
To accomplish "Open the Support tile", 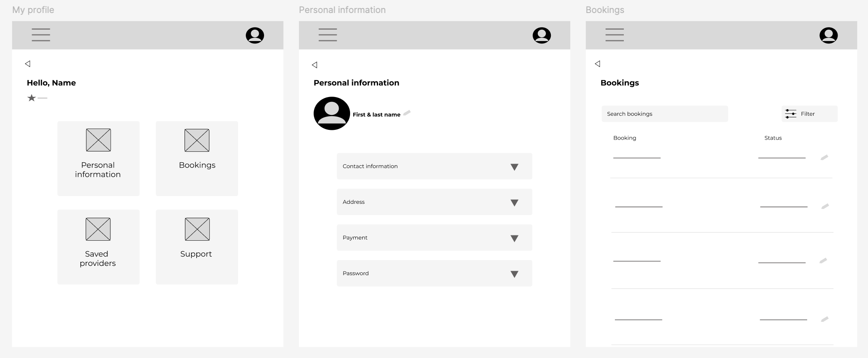I will [197, 247].
